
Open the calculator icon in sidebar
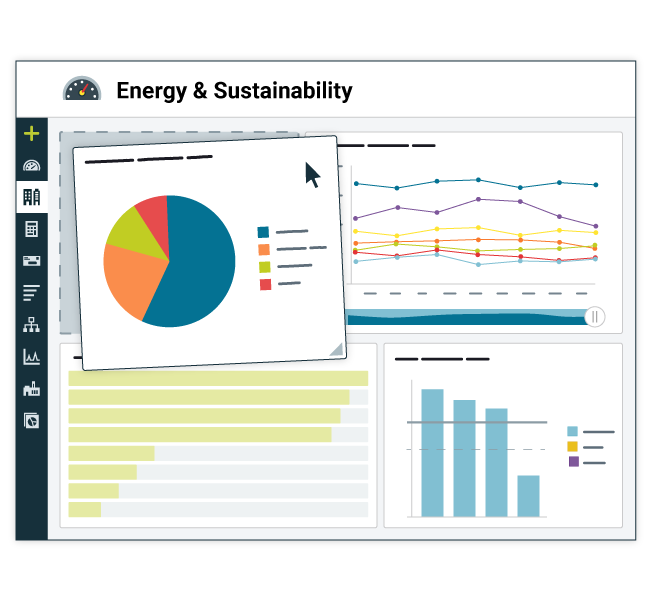(x=32, y=229)
